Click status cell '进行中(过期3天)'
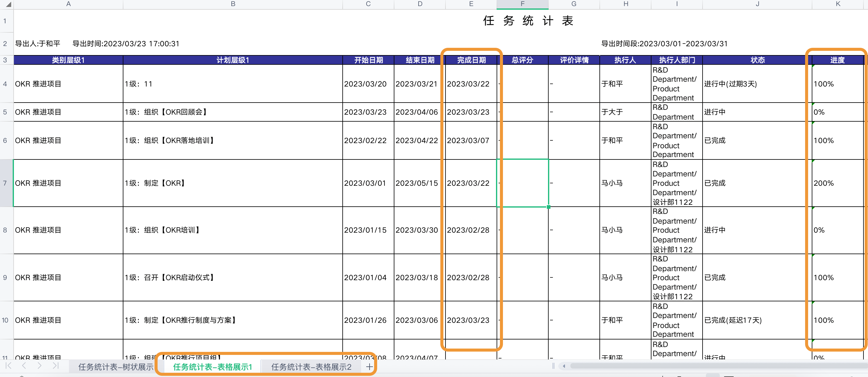This screenshot has width=868, height=377. [757, 84]
